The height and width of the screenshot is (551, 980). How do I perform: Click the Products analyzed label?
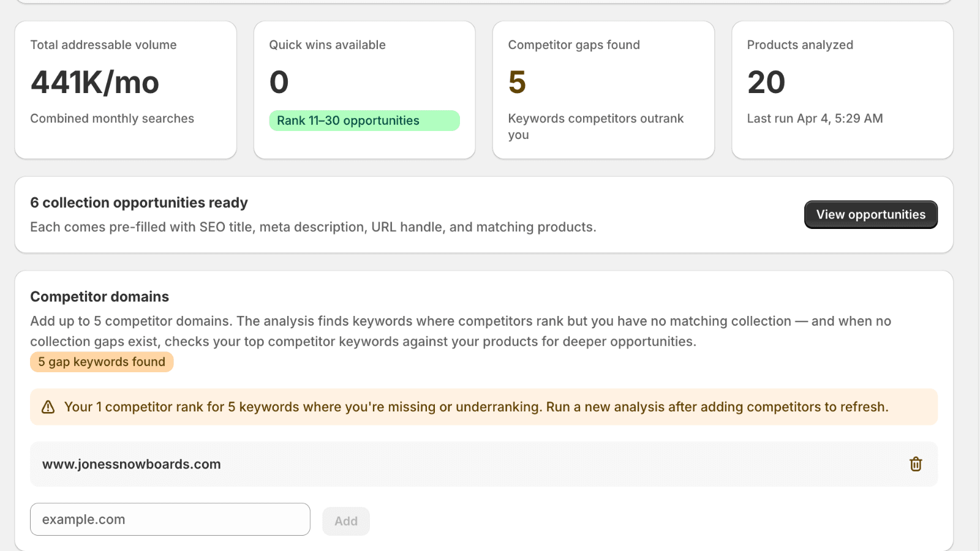coord(800,45)
